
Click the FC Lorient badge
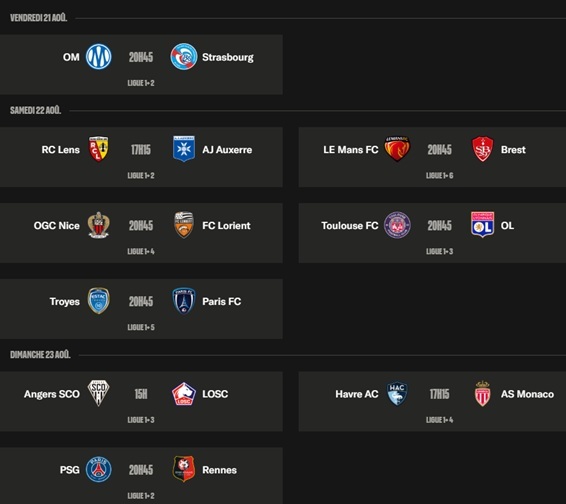click(x=184, y=225)
